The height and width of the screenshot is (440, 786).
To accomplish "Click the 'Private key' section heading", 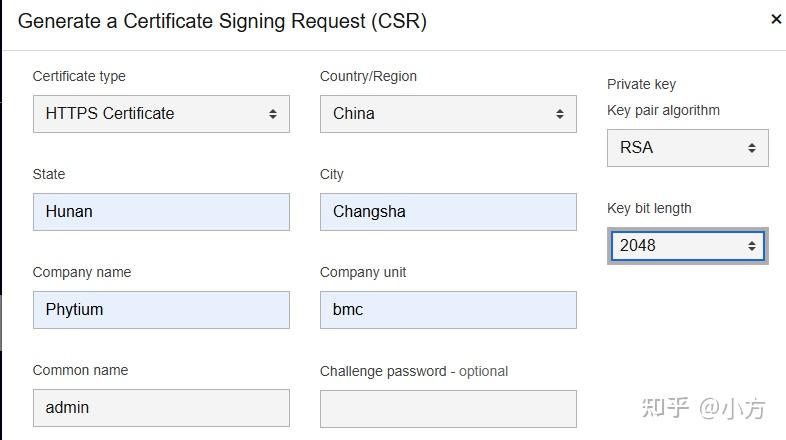I will coord(642,84).
